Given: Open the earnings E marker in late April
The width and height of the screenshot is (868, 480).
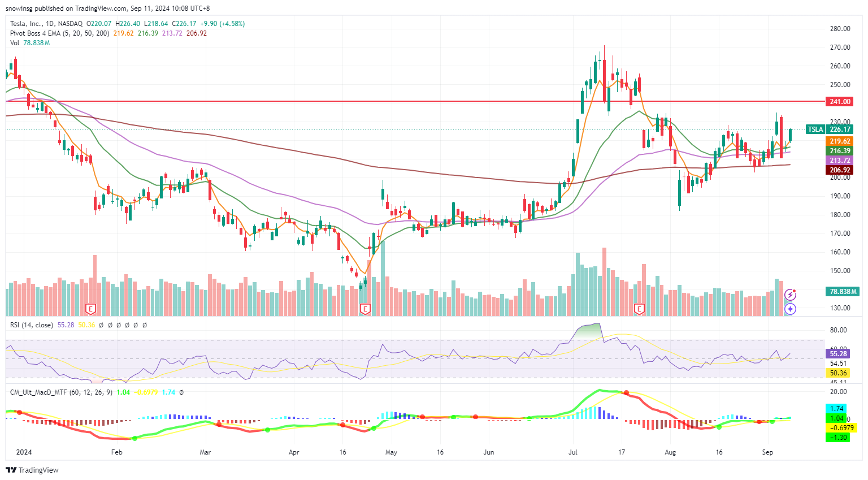Looking at the screenshot, I should tap(365, 309).
